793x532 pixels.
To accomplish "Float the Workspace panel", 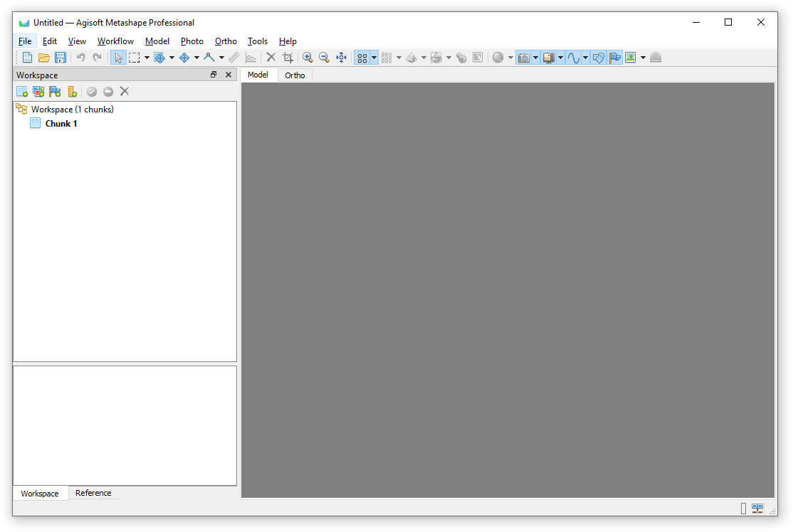I will coord(214,75).
